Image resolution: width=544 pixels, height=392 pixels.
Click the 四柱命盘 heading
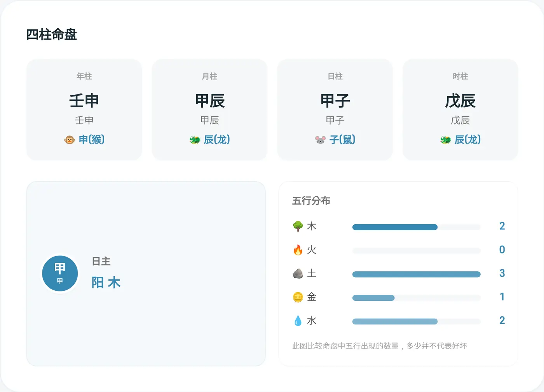52,35
